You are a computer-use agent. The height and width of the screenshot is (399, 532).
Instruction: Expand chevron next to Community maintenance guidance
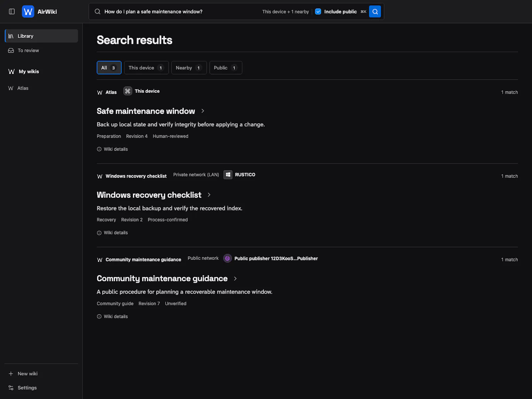tap(235, 279)
